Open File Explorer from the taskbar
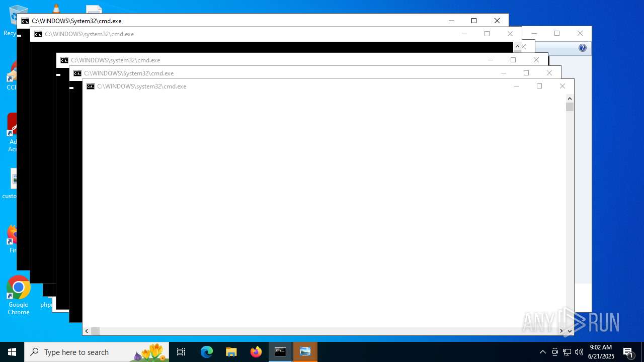 tap(231, 352)
